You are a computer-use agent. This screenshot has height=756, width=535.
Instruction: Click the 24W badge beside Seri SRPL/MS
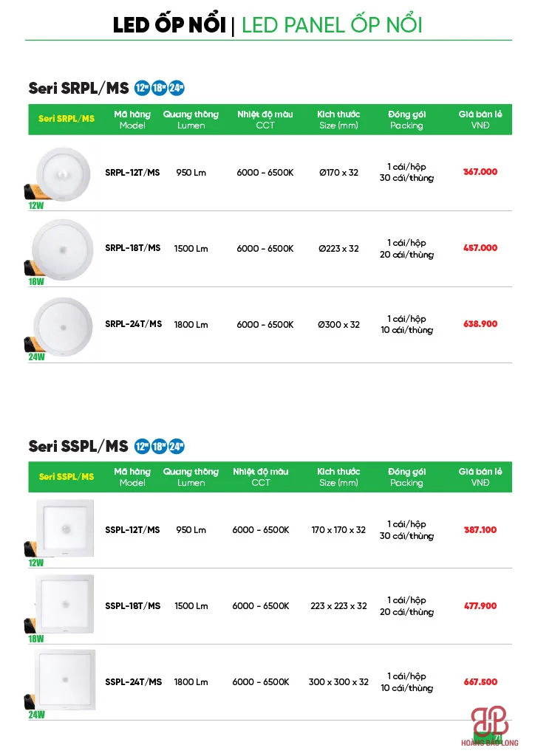pos(176,89)
